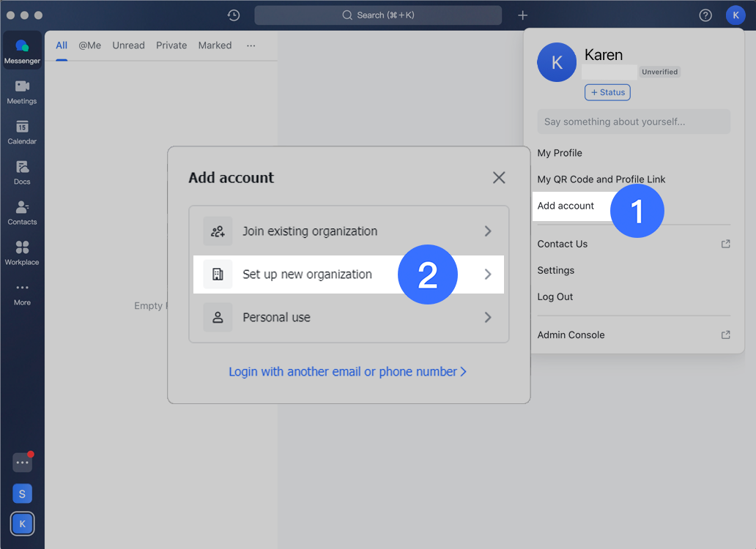Open the Meetings section
Viewport: 756px width, 549px height.
tap(22, 91)
